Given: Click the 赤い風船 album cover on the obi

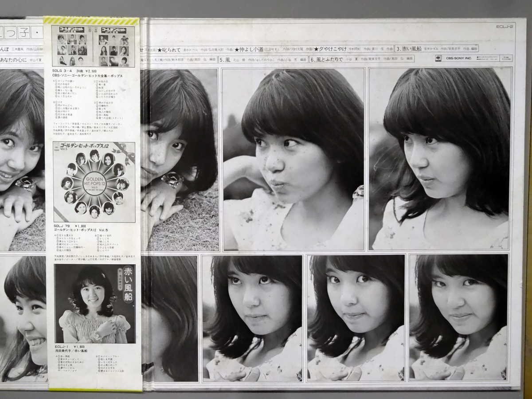Looking at the screenshot, I should point(95,304).
